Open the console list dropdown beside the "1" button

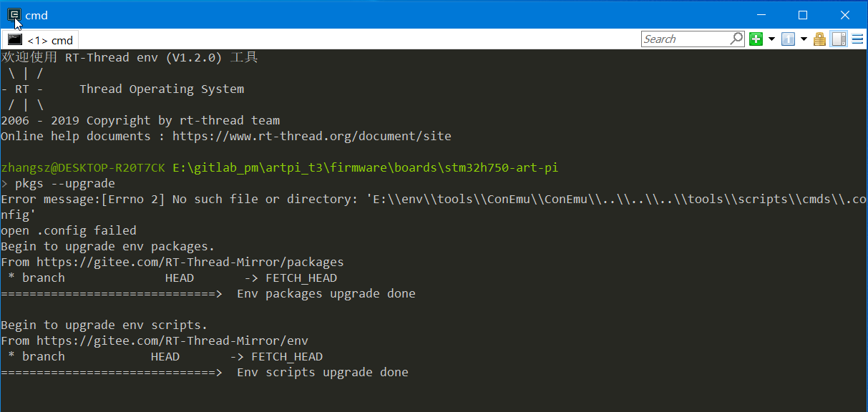pos(804,39)
